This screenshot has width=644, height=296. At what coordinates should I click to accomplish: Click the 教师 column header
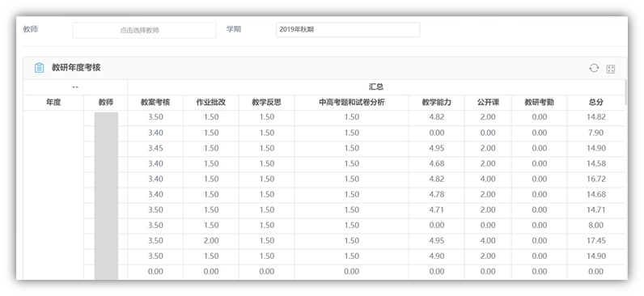(x=105, y=103)
